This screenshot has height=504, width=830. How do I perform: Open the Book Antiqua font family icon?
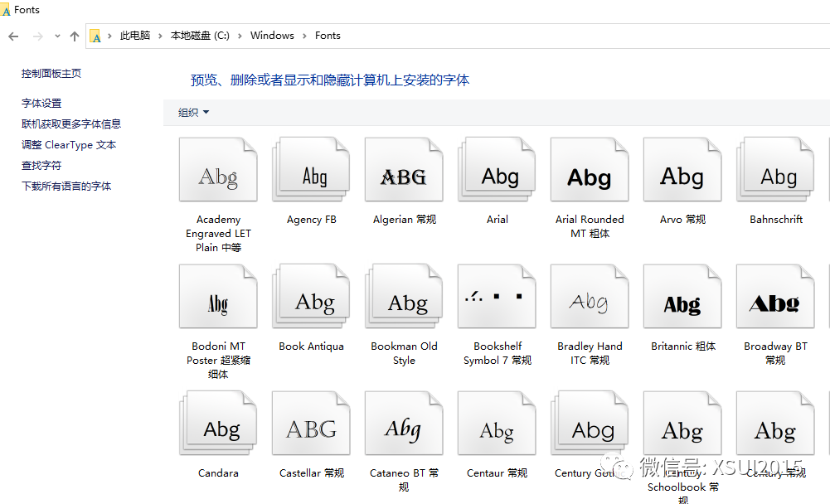tap(311, 297)
